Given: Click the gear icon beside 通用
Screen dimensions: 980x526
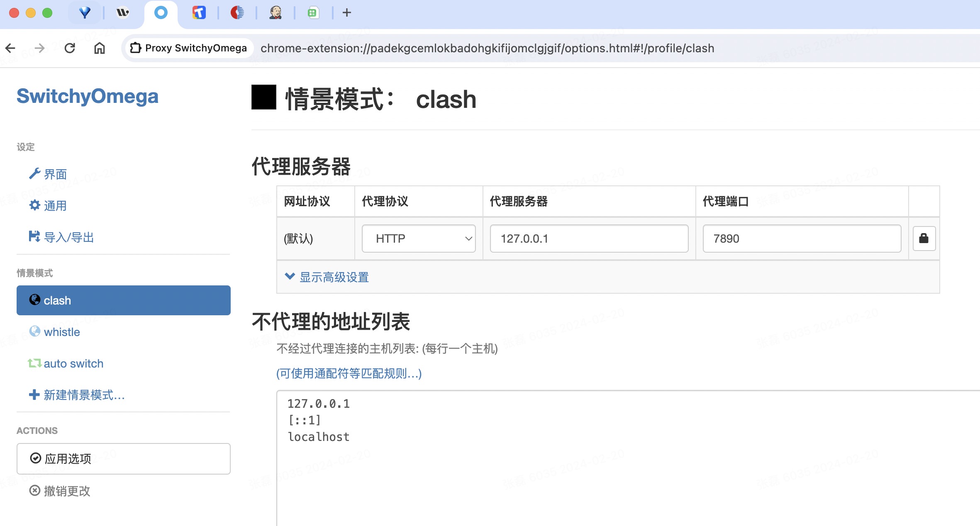Looking at the screenshot, I should [34, 205].
